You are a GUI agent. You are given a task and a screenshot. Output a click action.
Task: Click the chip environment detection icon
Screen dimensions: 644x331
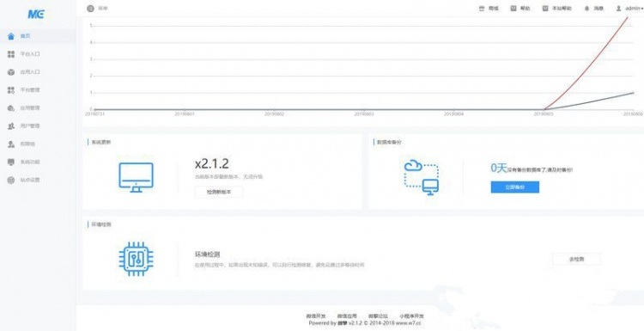[136, 259]
